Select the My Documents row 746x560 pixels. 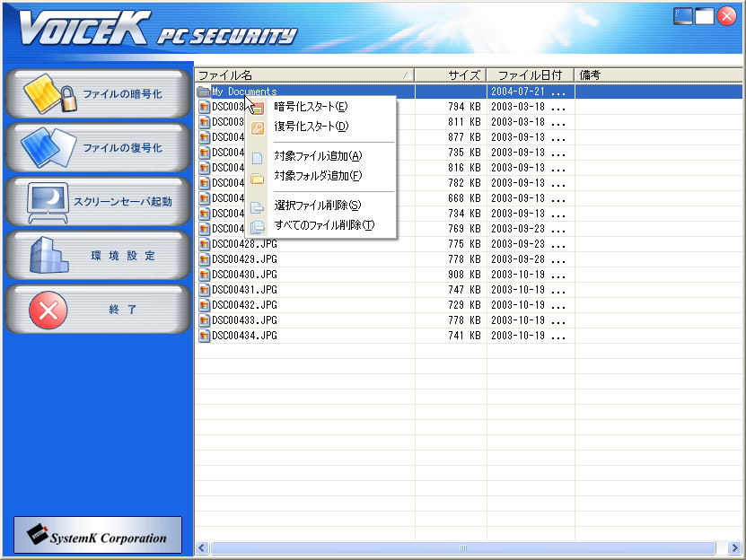pyautogui.click(x=469, y=92)
